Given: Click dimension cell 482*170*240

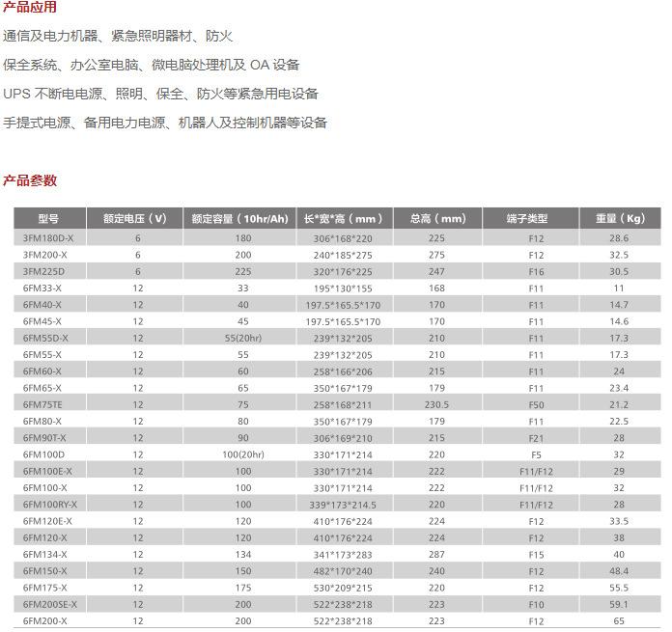Looking at the screenshot, I should pos(343,571).
